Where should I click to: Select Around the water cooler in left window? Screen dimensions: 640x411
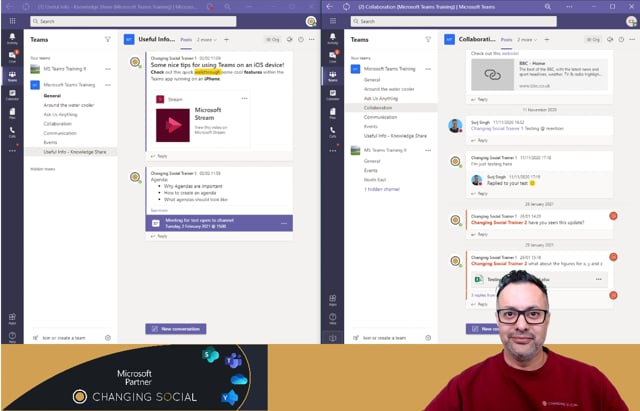tap(71, 105)
